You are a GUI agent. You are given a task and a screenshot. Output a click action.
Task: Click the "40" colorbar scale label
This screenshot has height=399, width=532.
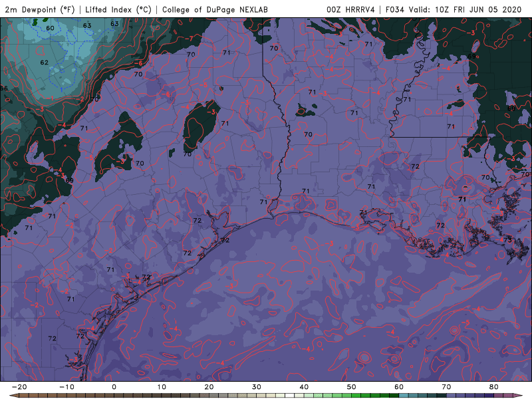[x=304, y=387]
